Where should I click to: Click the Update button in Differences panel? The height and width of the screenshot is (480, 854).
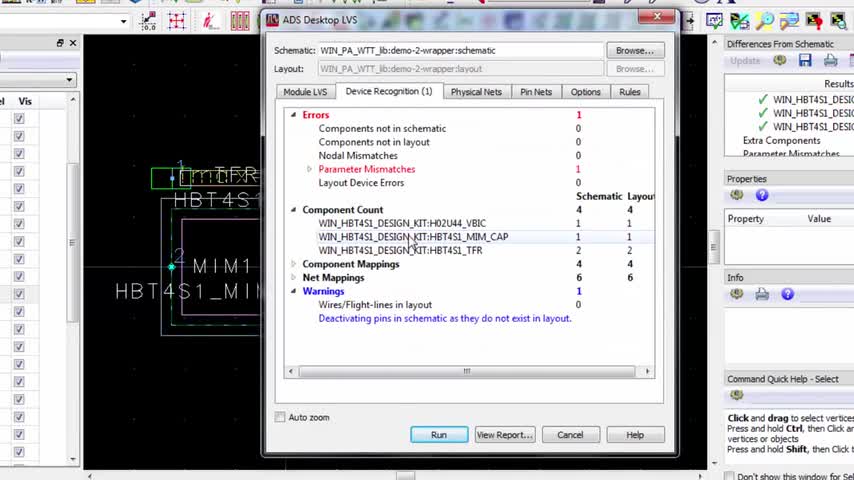[745, 60]
